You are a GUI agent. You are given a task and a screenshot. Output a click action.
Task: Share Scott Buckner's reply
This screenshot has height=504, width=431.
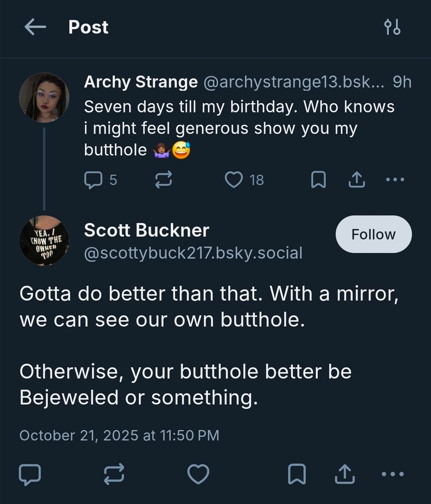click(344, 474)
